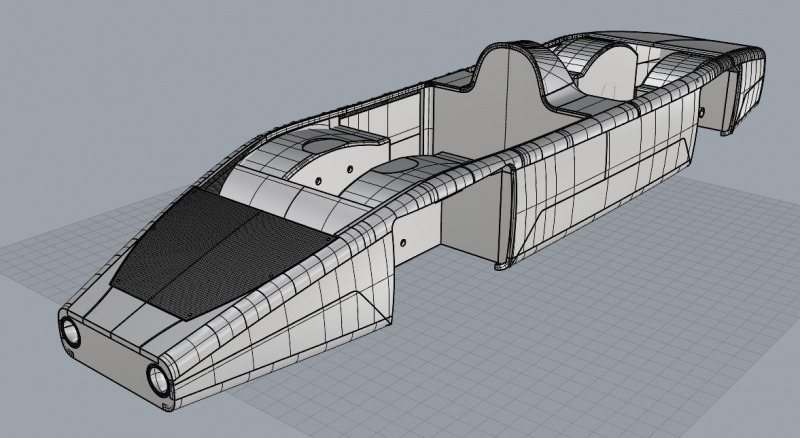
Task: Click the left front headlight ring
Action: coord(70,330)
